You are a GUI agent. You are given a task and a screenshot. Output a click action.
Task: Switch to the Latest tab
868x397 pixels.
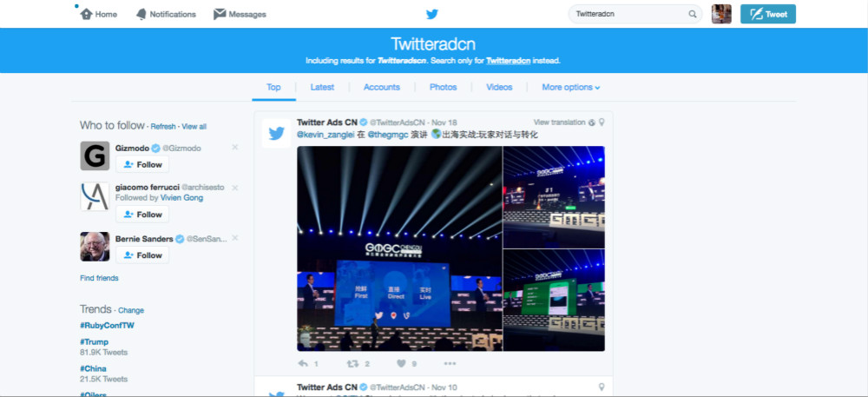(322, 87)
